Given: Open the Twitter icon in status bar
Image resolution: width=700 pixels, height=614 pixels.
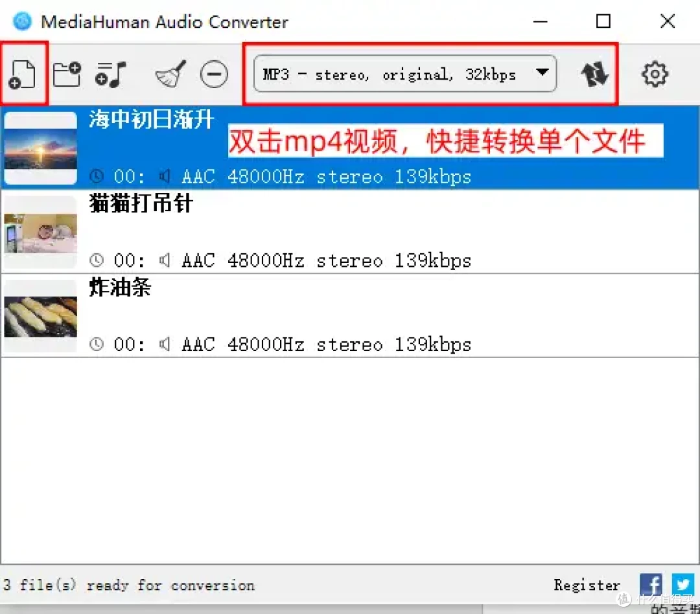Looking at the screenshot, I should click(683, 585).
